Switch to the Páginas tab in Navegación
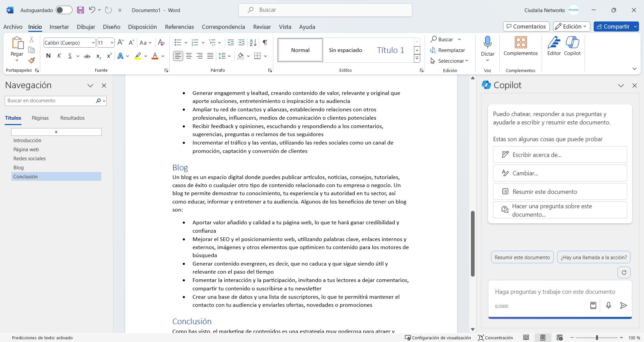This screenshot has height=342, width=644. (x=40, y=118)
